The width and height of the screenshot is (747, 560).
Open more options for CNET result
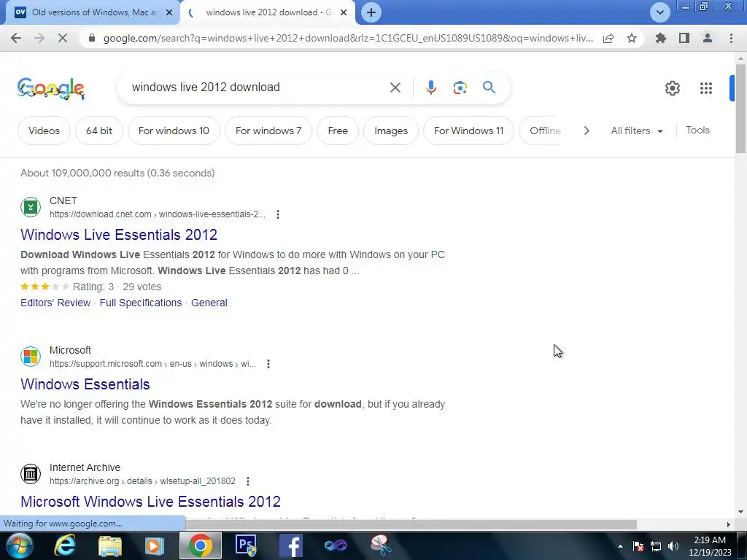(x=278, y=214)
